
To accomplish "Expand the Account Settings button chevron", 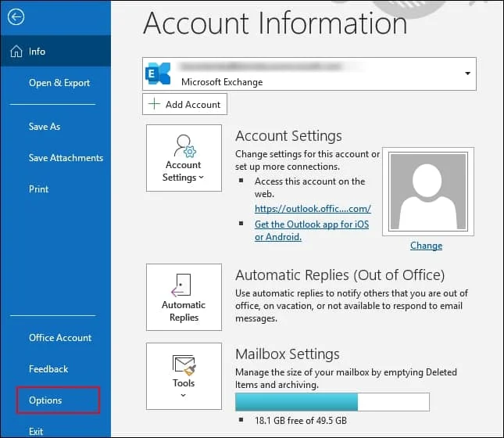I will pos(202,177).
